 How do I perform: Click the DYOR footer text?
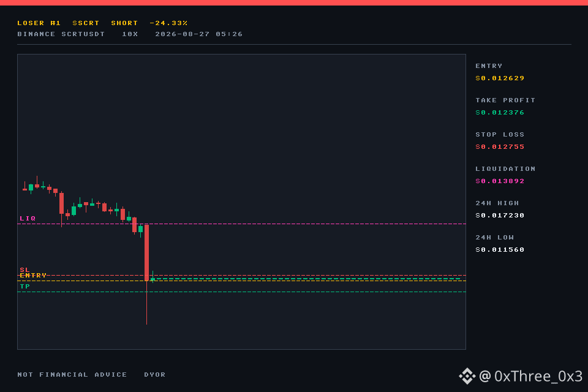tap(155, 374)
